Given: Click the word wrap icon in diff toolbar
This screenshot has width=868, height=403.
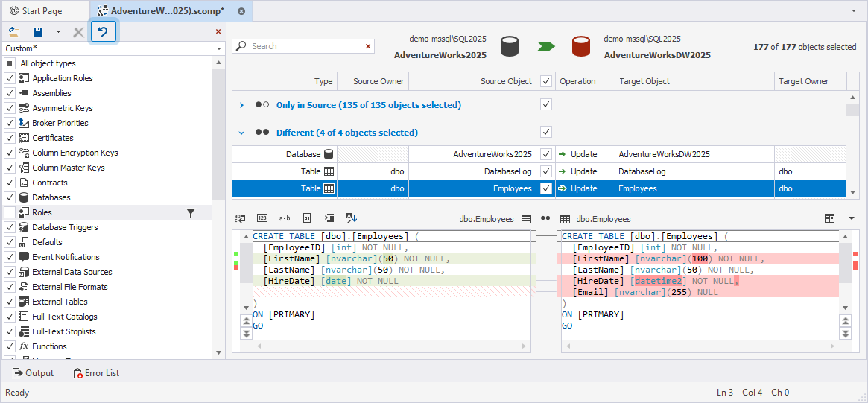Looking at the screenshot, I should 240,218.
